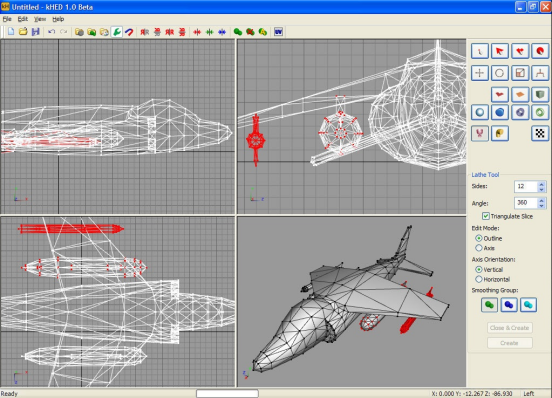The width and height of the screenshot is (552, 398).
Task: Activate the Rotate circle tool
Action: click(500, 73)
